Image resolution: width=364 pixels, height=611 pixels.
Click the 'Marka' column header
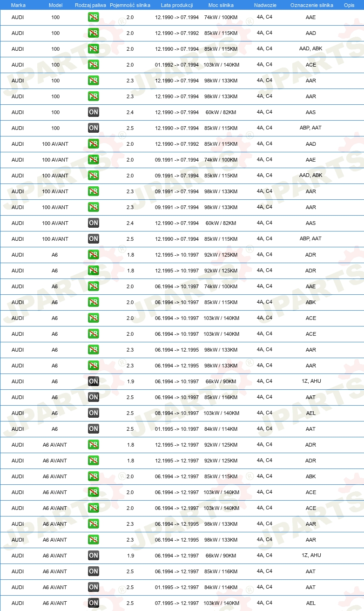tap(18, 5)
